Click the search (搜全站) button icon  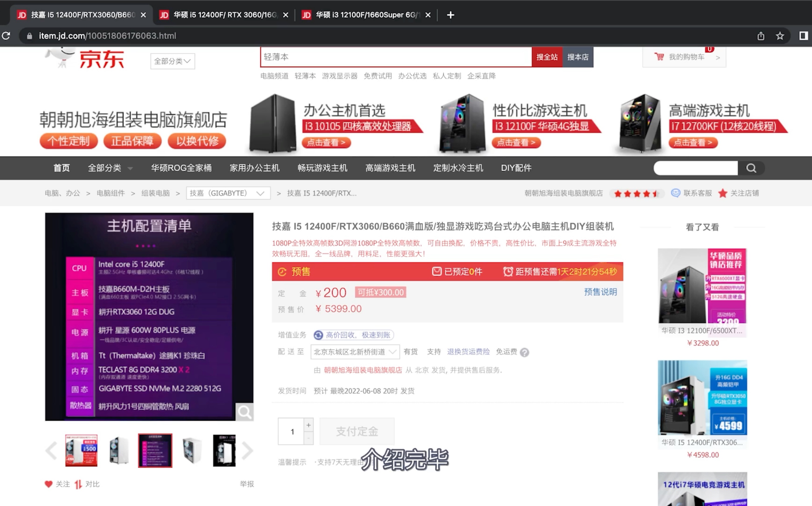click(547, 56)
